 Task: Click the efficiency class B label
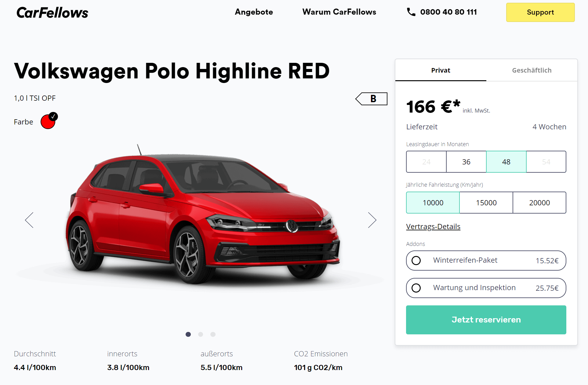[372, 99]
